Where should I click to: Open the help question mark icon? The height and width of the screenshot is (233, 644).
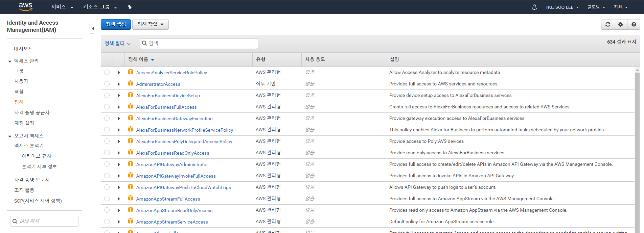click(x=634, y=24)
